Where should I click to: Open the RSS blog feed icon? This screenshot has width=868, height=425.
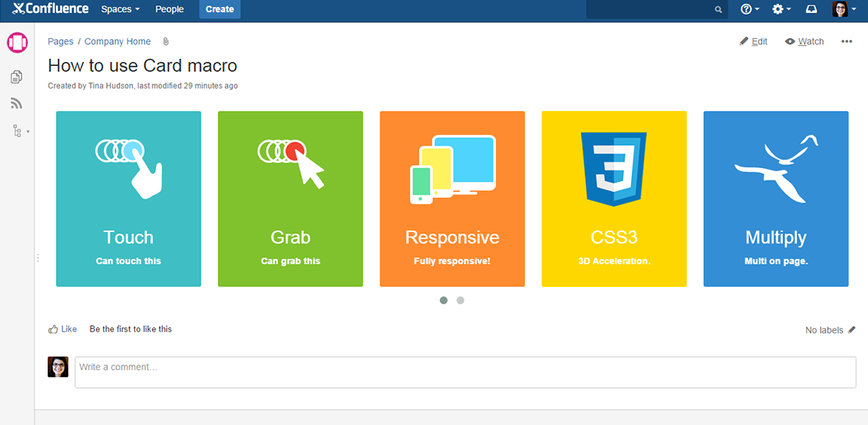pyautogui.click(x=16, y=103)
